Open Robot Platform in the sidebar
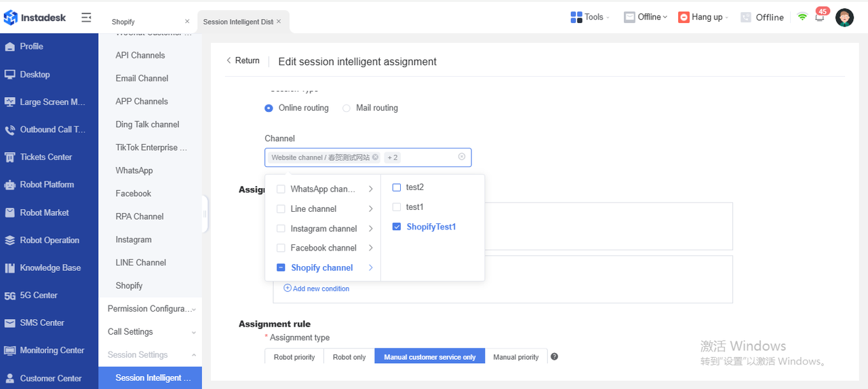Image resolution: width=868 pixels, height=389 pixels. point(47,185)
